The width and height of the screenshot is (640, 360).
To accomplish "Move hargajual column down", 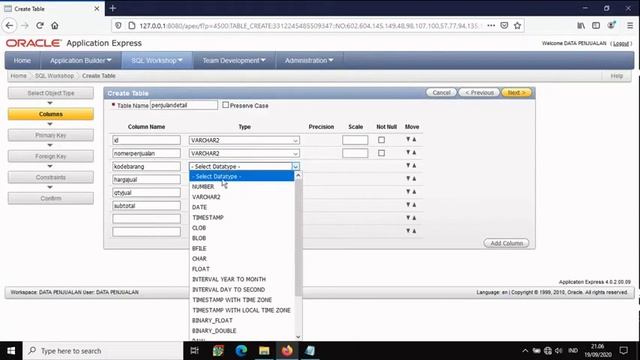I will [408, 179].
